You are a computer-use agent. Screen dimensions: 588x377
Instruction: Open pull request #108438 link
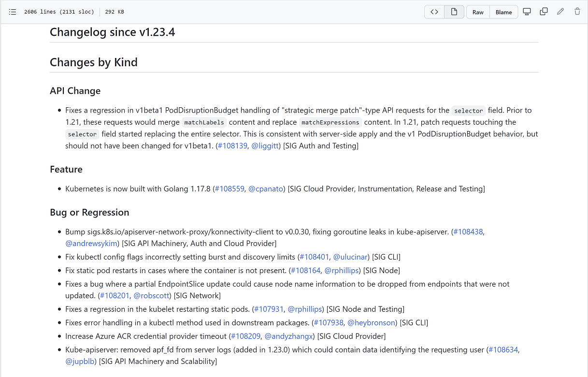pyautogui.click(x=468, y=232)
